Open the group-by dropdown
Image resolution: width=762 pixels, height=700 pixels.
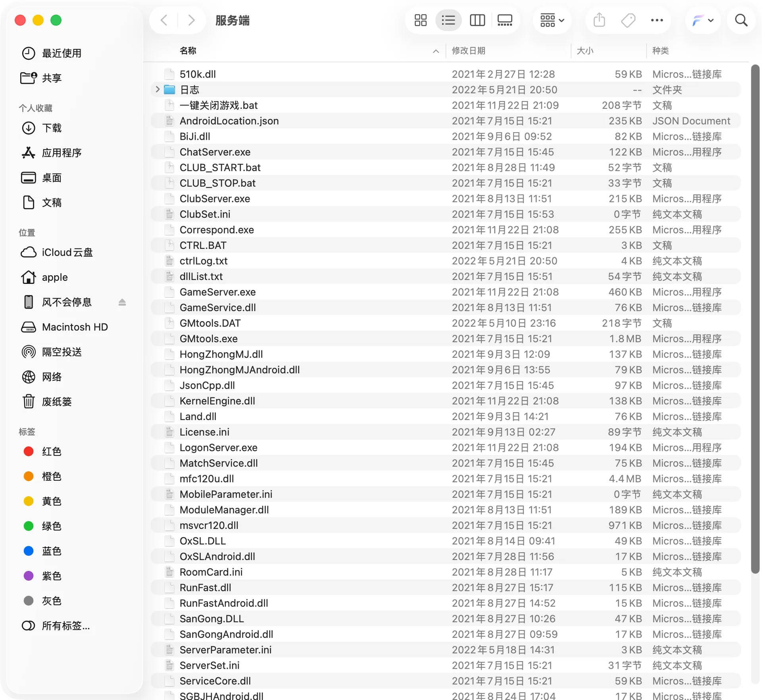click(x=552, y=20)
